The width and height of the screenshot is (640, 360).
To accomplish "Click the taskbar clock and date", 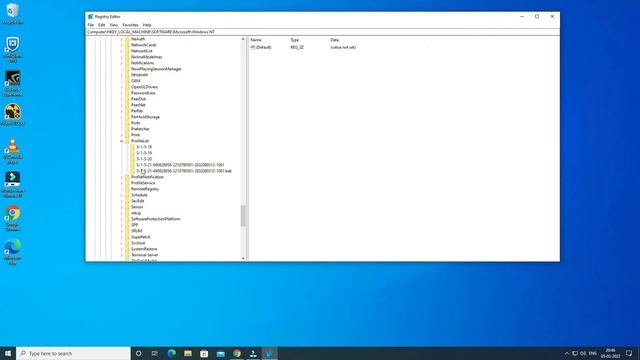I will (x=611, y=353).
